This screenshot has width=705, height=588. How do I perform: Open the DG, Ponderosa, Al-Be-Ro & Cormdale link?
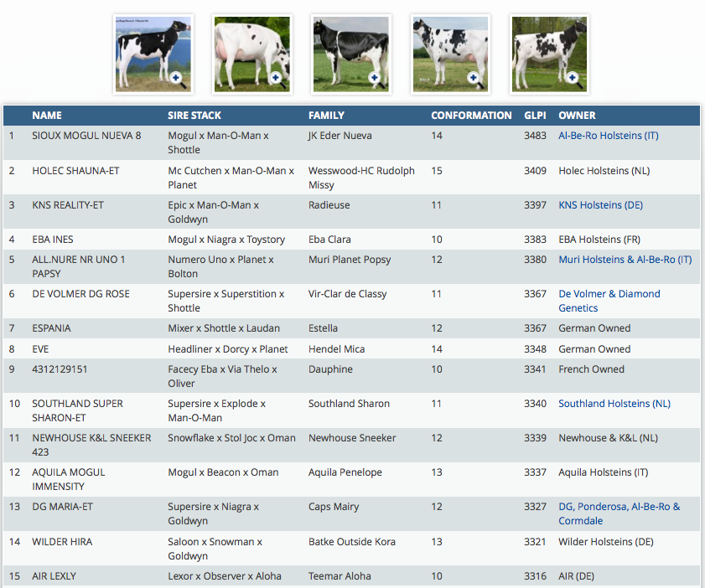click(619, 513)
